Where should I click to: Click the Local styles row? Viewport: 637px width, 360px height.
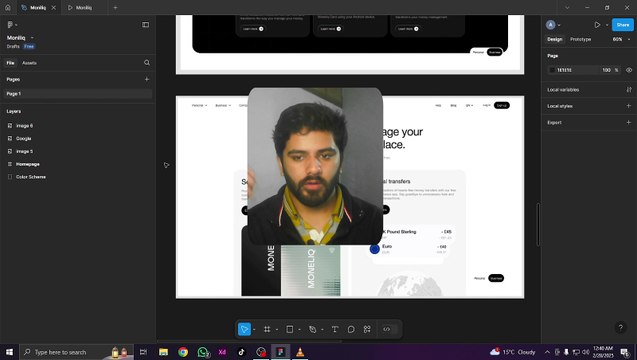click(x=589, y=106)
